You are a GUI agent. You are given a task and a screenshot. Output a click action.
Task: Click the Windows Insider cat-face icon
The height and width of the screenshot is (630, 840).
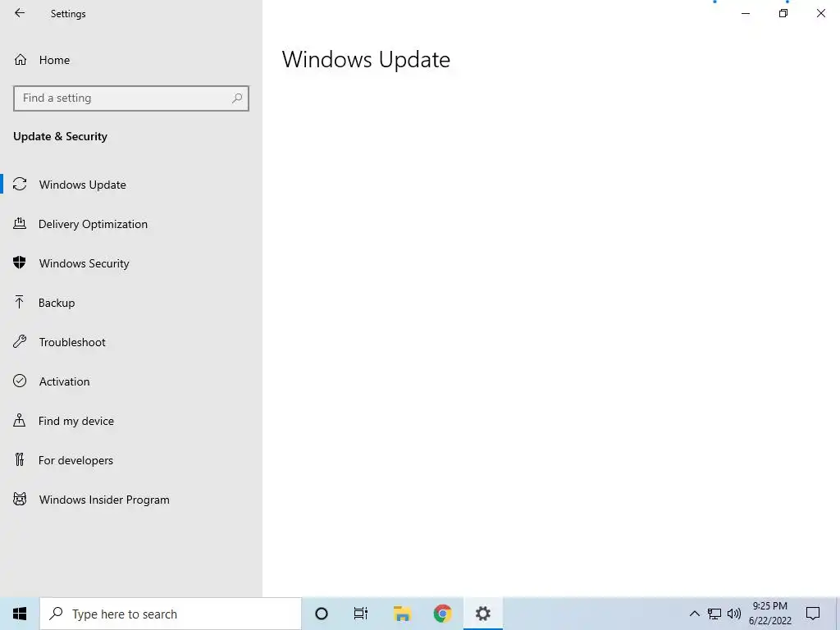[20, 500]
